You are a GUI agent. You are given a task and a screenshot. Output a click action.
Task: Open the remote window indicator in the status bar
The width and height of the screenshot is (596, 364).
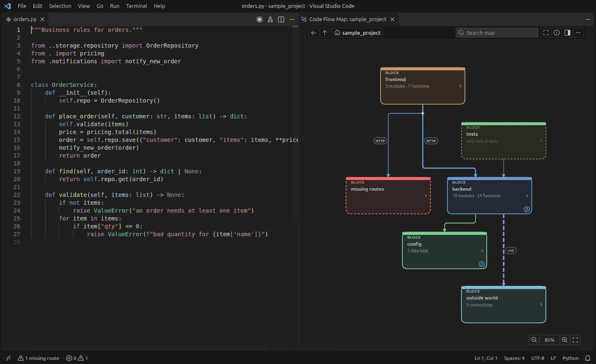[8, 358]
